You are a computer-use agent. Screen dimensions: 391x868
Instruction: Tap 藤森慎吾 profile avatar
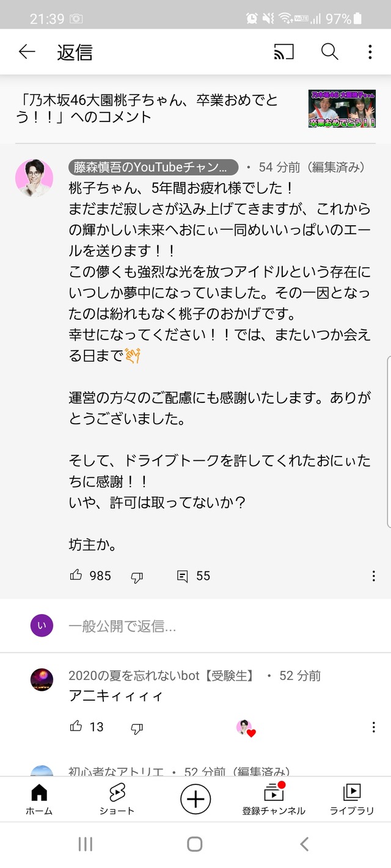34,178
